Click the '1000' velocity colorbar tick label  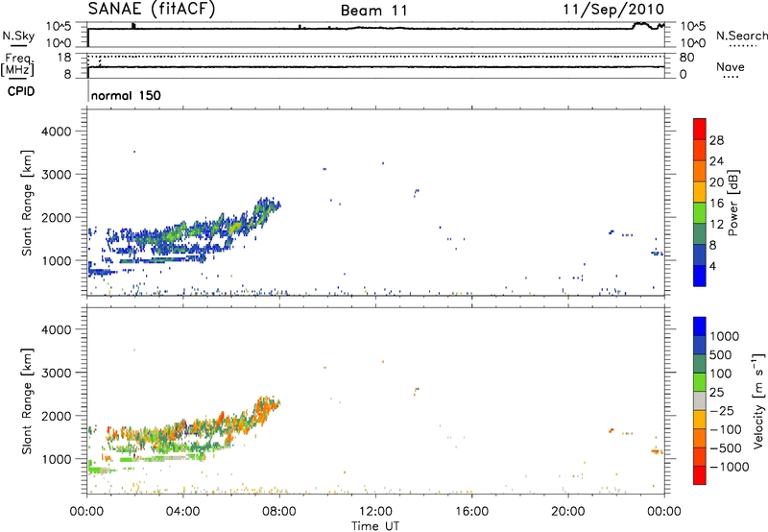725,336
